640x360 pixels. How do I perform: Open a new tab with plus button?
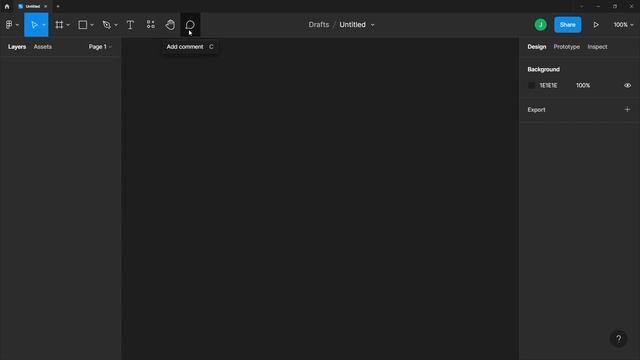58,7
